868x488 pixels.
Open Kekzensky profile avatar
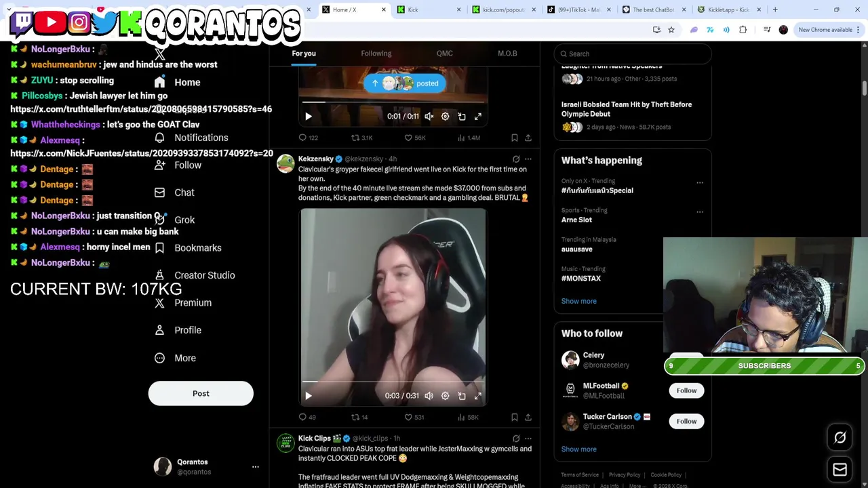(x=286, y=164)
